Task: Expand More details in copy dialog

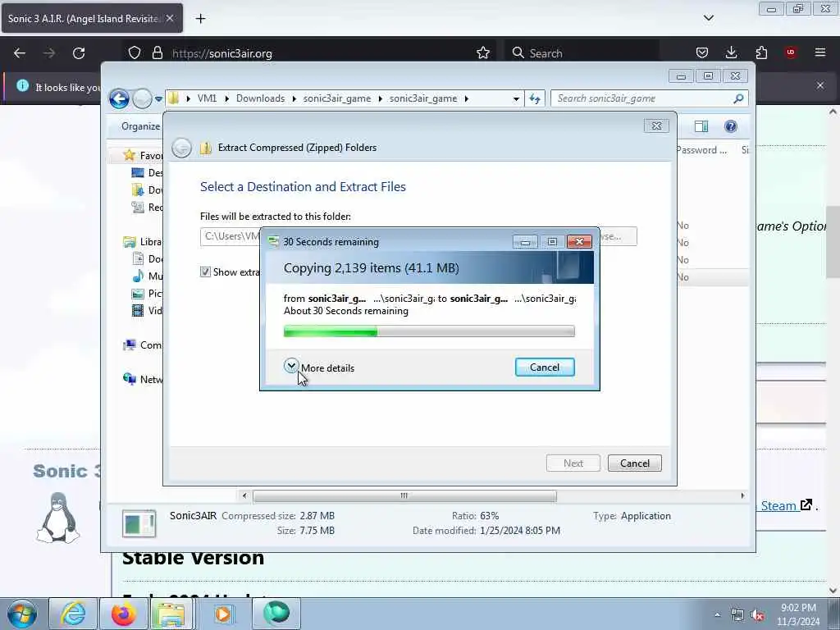Action: pos(319,367)
